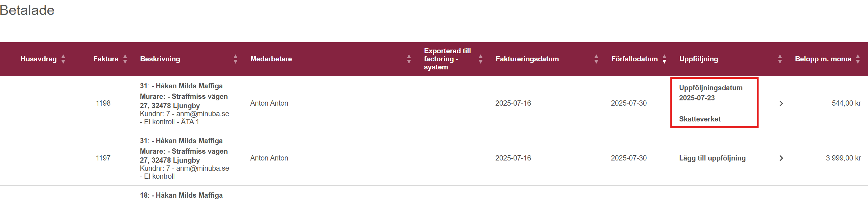
Task: Select the Förfallodatum column header
Action: [634, 59]
